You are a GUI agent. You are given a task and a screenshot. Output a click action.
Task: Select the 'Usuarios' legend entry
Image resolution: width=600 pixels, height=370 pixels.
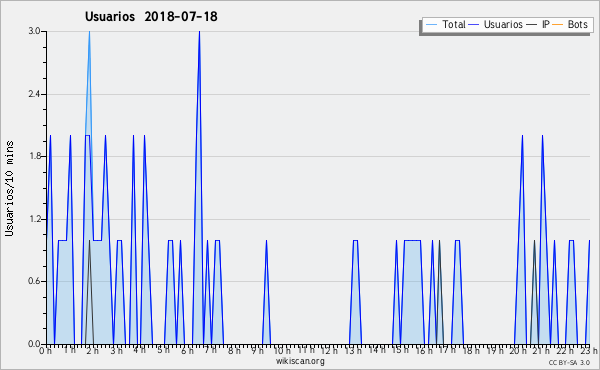coord(495,24)
